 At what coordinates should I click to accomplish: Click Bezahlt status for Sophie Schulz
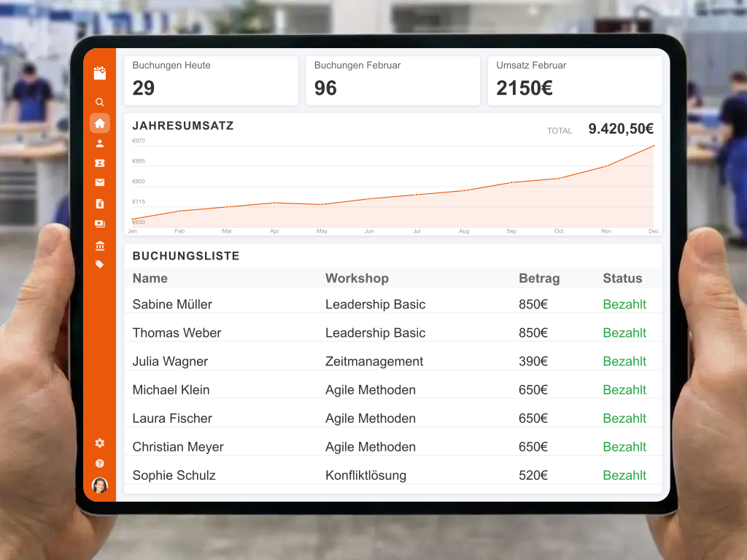[x=624, y=475]
